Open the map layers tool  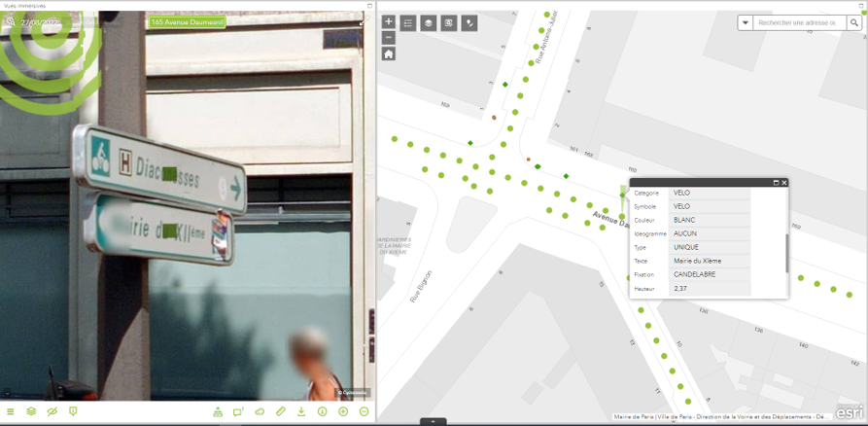tap(429, 22)
